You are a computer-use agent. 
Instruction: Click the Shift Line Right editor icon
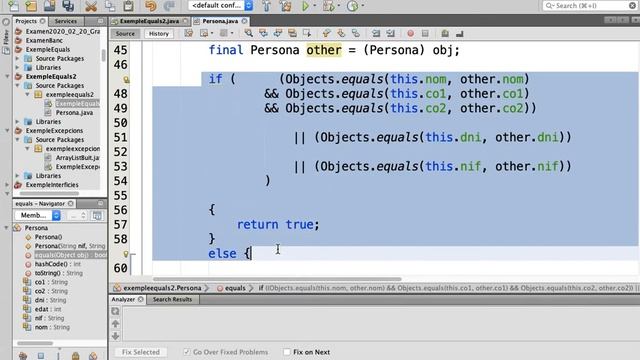[x=390, y=33]
